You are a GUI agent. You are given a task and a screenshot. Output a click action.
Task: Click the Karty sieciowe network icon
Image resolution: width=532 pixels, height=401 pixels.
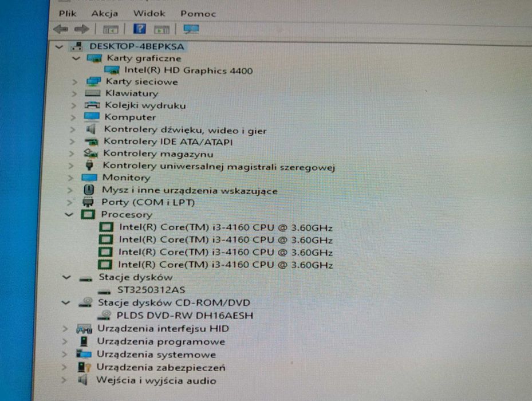93,81
